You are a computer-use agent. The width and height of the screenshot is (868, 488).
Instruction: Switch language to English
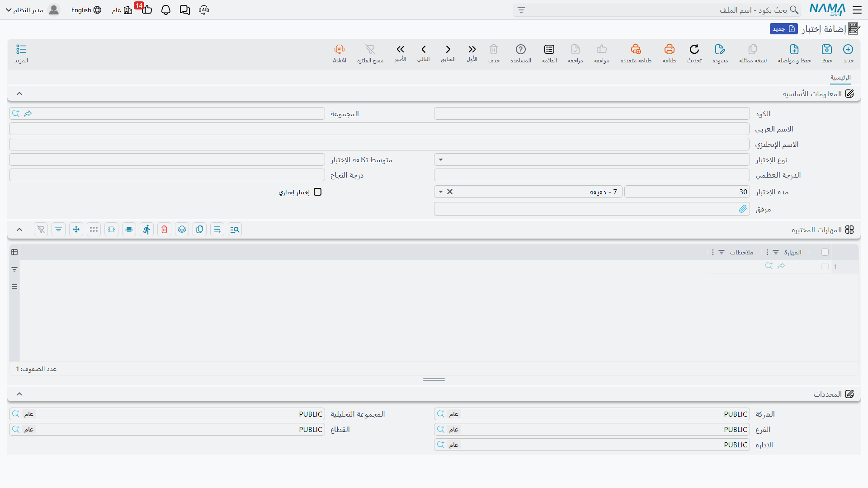86,10
